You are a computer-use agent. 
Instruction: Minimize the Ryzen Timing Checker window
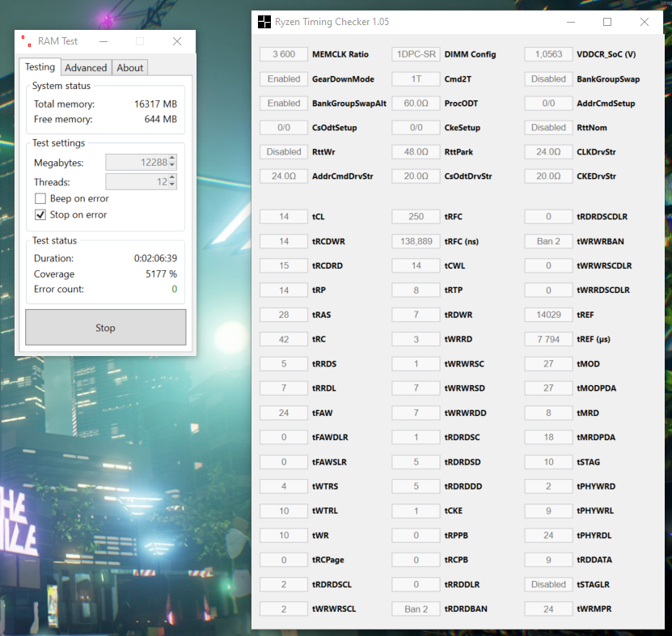(570, 22)
